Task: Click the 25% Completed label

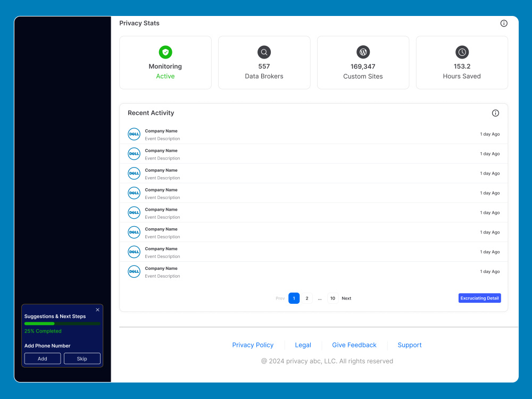Action: click(x=43, y=331)
